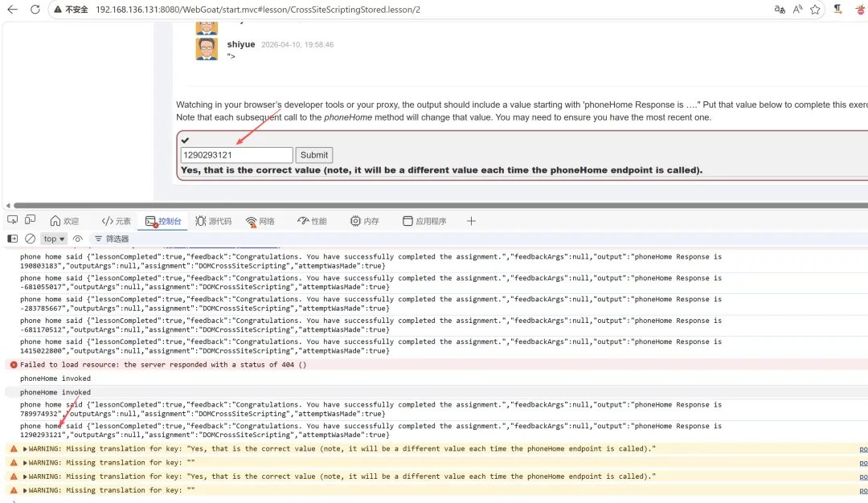Click the browser back arrow
Image resolution: width=868 pixels, height=503 pixels.
tap(12, 10)
